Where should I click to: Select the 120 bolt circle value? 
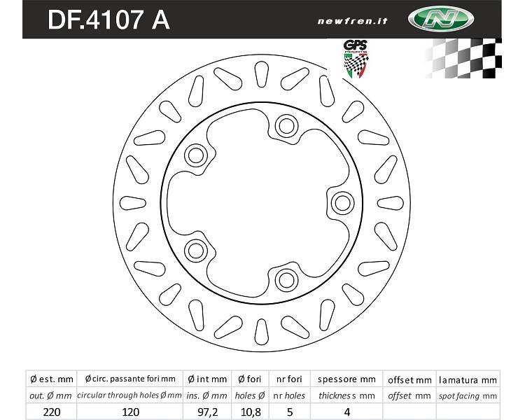pos(130,412)
